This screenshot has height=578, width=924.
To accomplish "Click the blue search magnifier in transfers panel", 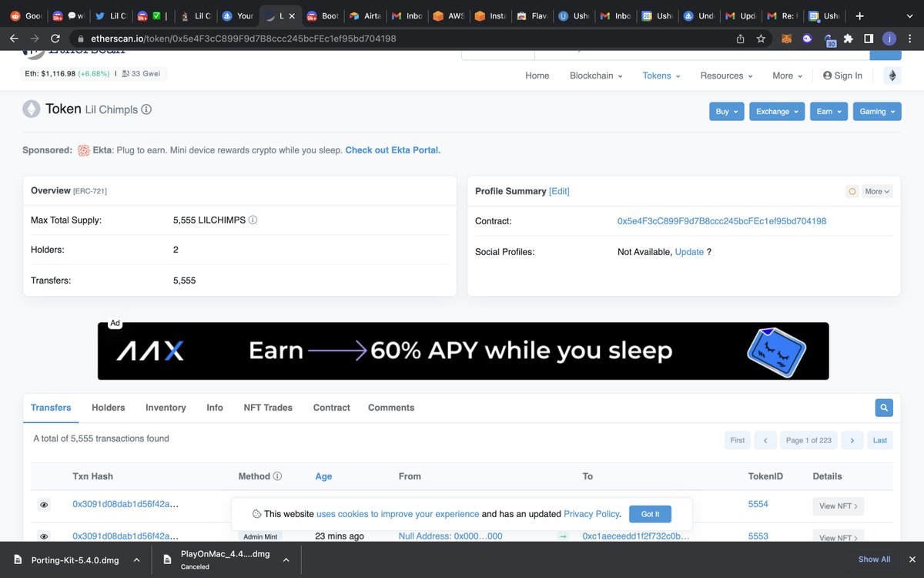I will 884,407.
